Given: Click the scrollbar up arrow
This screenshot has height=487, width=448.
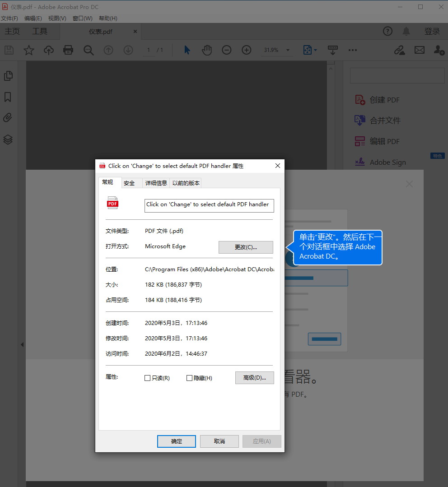Looking at the screenshot, I should click(331, 69).
